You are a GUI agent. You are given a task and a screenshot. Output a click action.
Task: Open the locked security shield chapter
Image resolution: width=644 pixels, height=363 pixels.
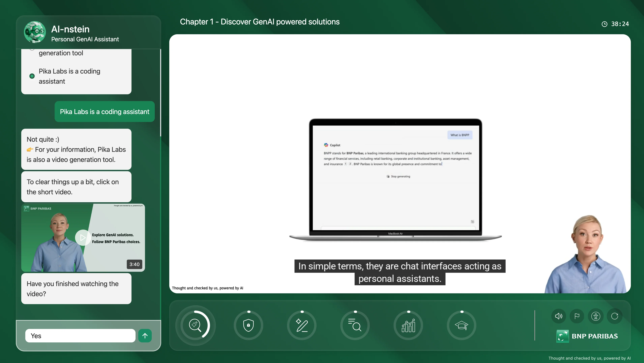tap(248, 325)
